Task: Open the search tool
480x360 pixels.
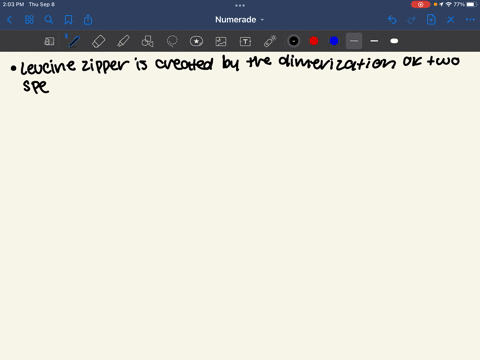Action: pos(49,20)
